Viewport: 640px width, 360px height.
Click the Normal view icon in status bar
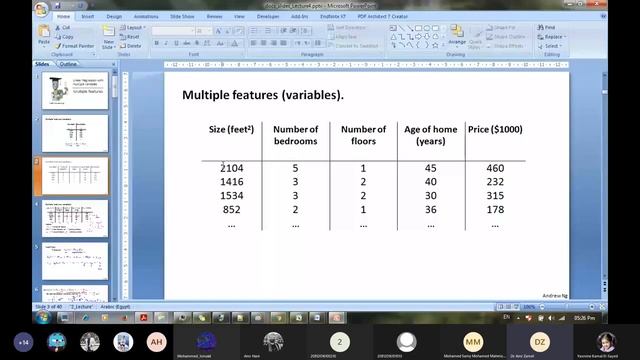click(500, 307)
